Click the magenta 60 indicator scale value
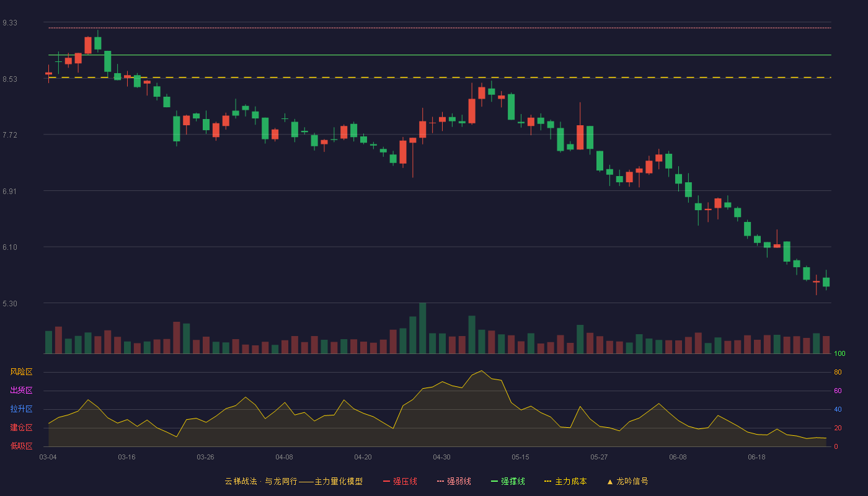This screenshot has width=868, height=496. point(838,391)
